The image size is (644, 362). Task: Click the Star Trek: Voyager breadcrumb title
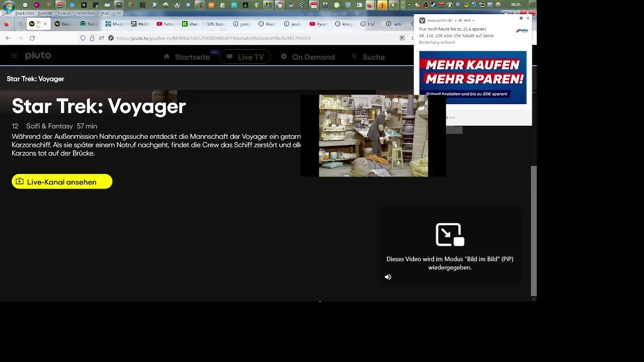35,79
